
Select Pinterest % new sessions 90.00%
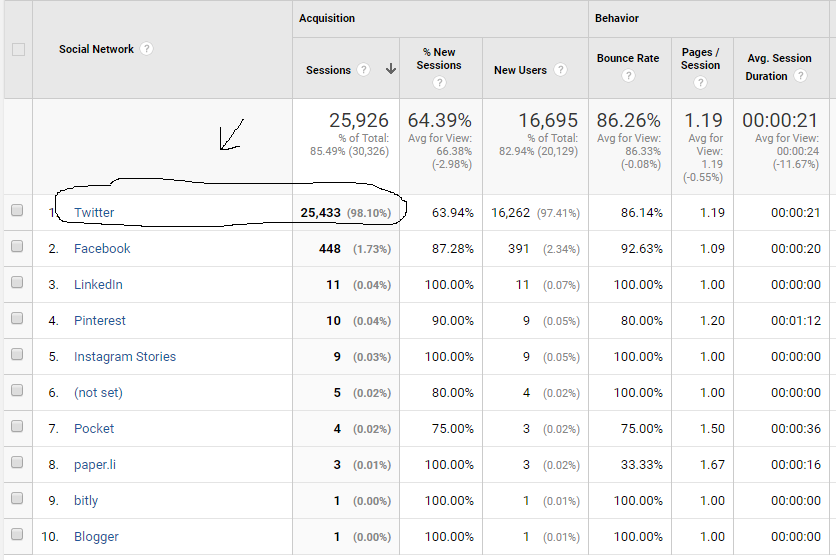coord(452,321)
